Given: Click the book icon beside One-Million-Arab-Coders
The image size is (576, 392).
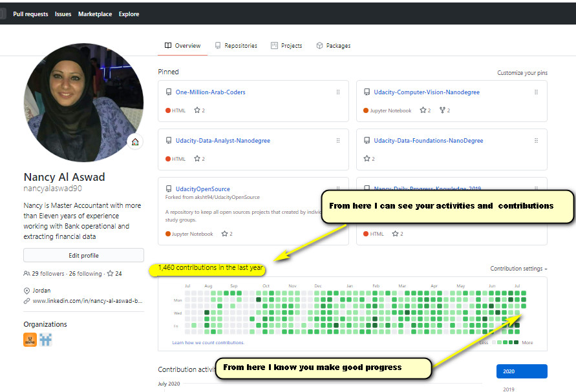Looking at the screenshot, I should [x=169, y=92].
